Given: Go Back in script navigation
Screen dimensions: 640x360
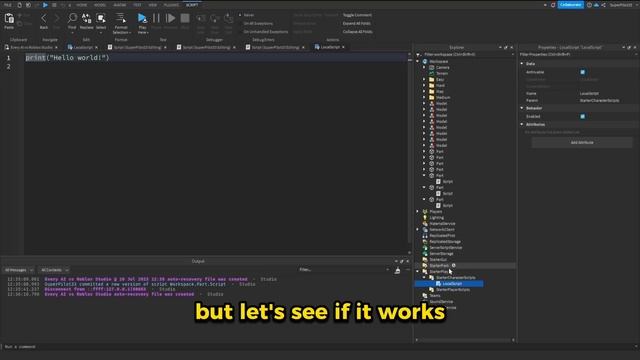Looking at the screenshot, I should (44, 18).
